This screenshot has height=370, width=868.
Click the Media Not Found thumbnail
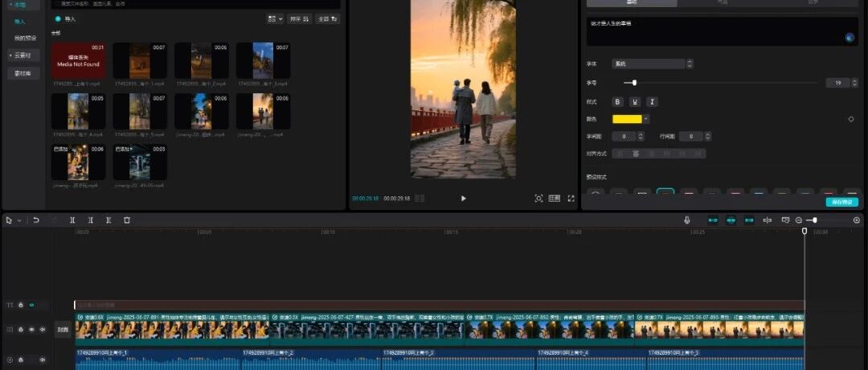79,61
